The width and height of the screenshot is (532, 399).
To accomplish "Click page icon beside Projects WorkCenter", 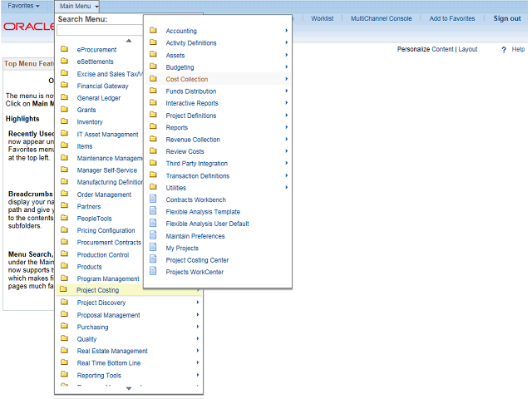I will tap(153, 271).
